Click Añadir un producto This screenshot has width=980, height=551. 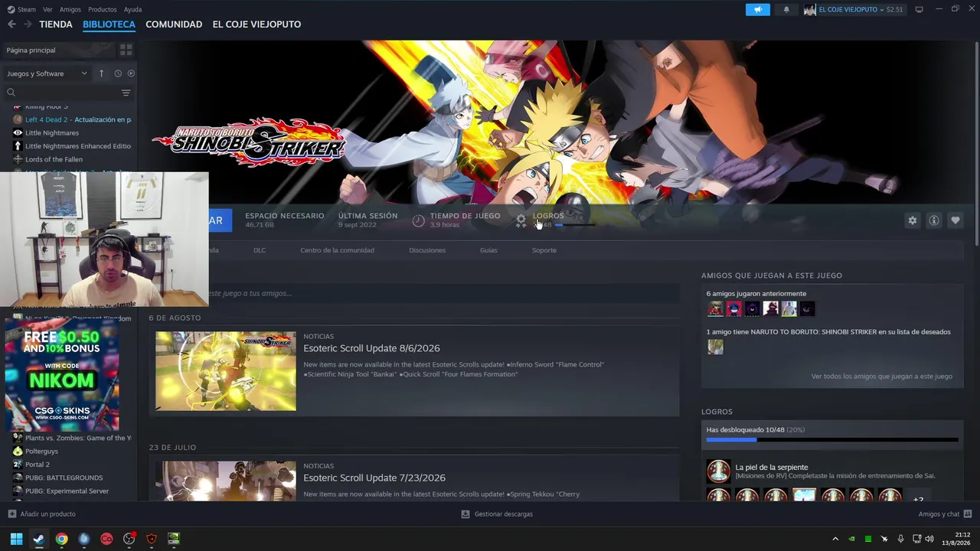coord(47,514)
